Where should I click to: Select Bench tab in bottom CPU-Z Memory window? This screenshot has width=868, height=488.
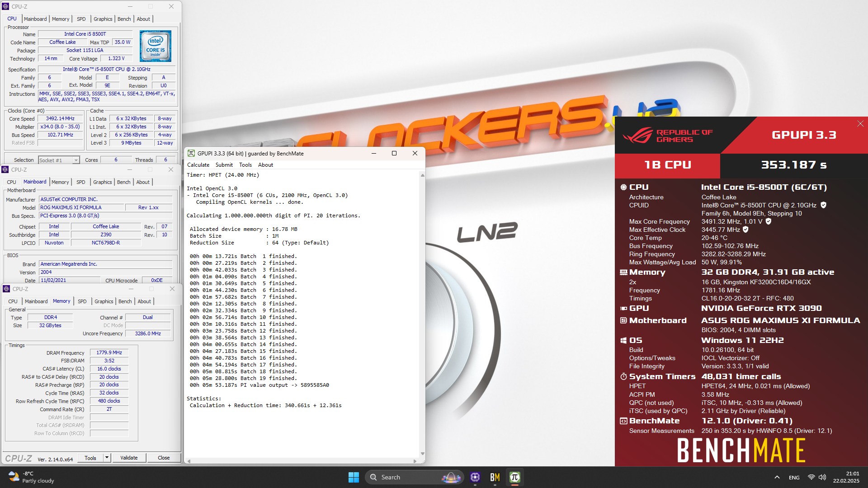(125, 301)
